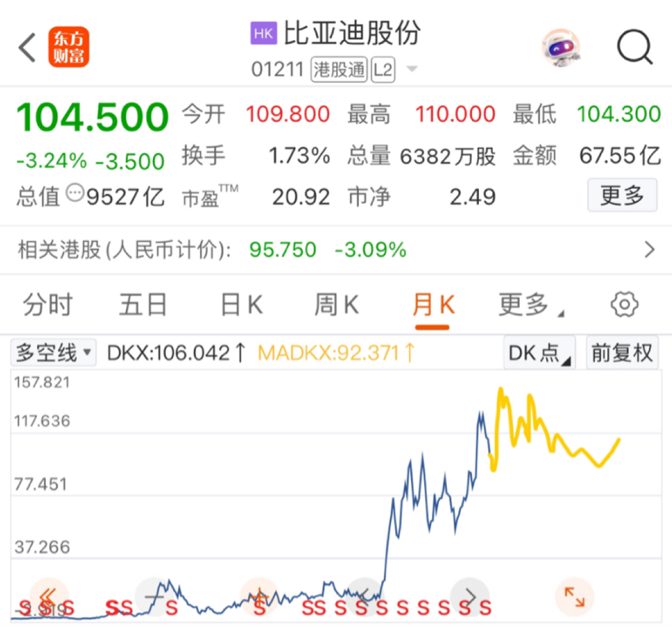
Task: Switch to 分时 tab
Action: pos(47,305)
